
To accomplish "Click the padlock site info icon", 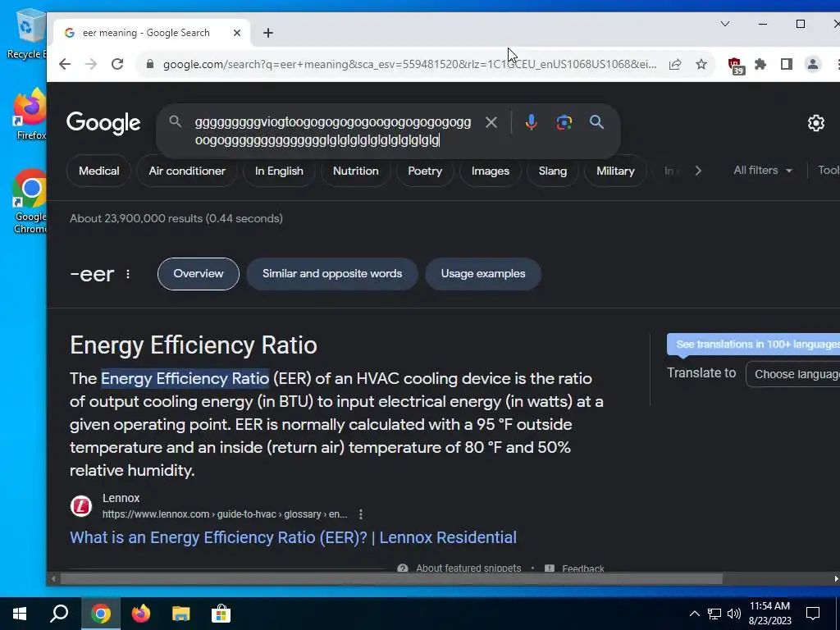I will [150, 64].
